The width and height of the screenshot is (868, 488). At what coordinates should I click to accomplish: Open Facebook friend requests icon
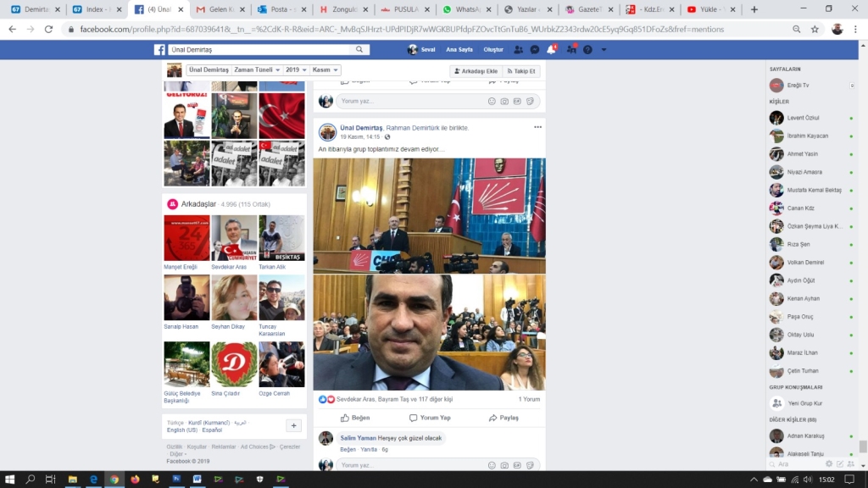[x=518, y=50]
